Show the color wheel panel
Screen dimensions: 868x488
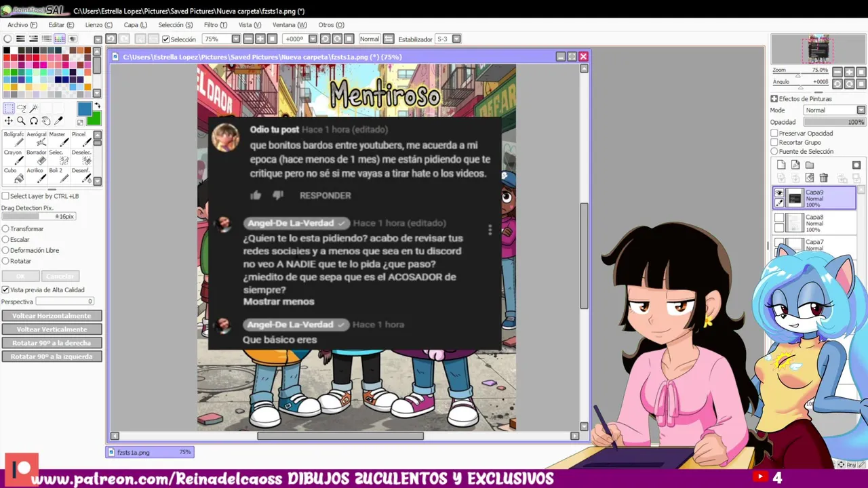click(x=7, y=39)
